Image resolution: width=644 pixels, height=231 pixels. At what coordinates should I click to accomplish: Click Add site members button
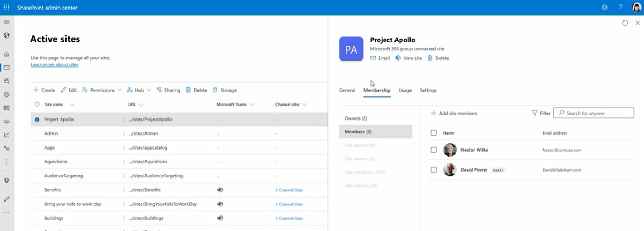pos(453,113)
